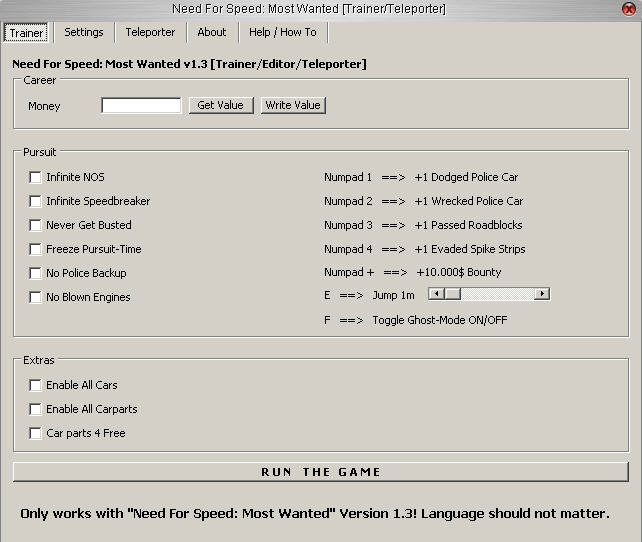Enable Infinite NOS checkbox
642x542 pixels.
click(x=36, y=177)
